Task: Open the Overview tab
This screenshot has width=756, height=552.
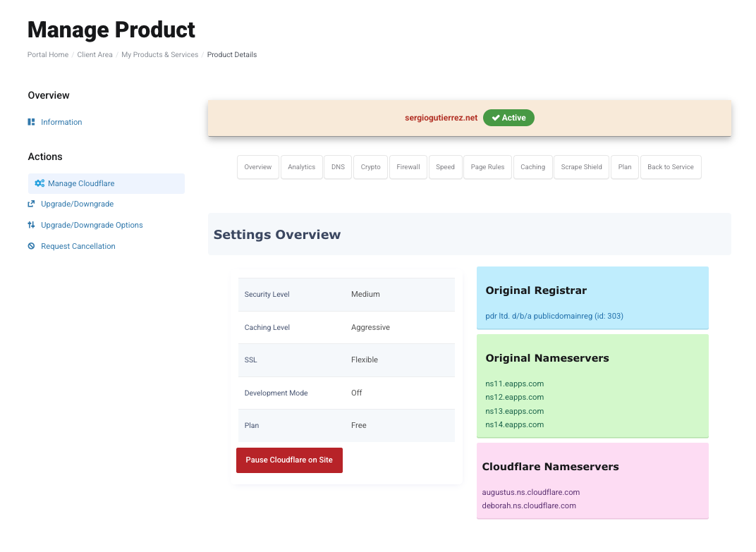Action: (258, 167)
